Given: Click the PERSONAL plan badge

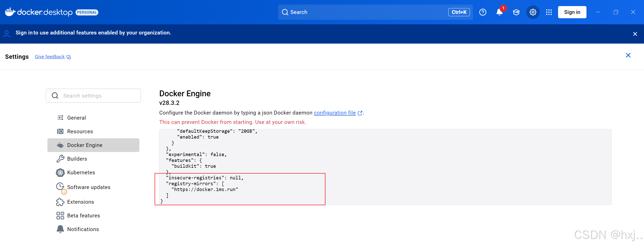Looking at the screenshot, I should [87, 12].
